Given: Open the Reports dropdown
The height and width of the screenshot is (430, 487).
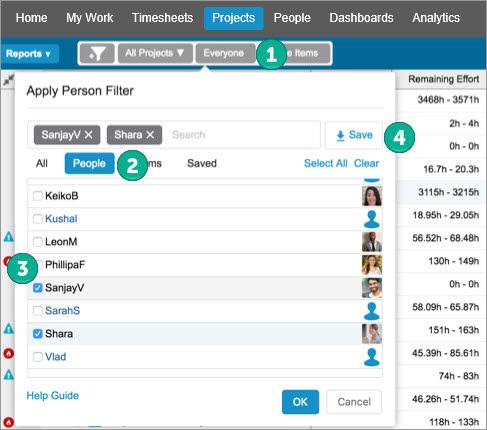Looking at the screenshot, I should [x=29, y=54].
